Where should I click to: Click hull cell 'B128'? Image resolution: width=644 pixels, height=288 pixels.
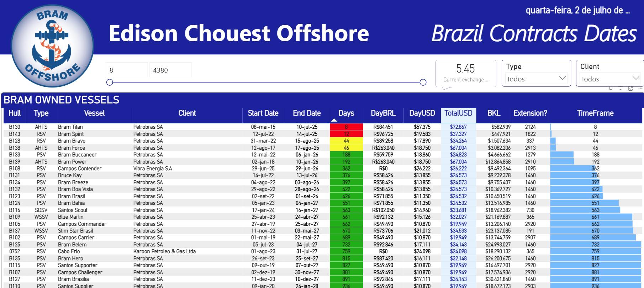pos(15,141)
